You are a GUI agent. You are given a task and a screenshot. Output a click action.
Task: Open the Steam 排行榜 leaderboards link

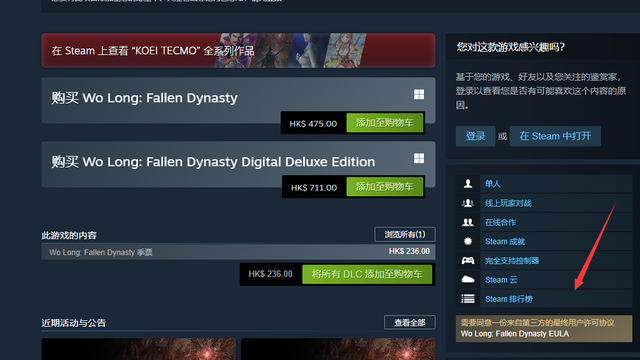point(509,299)
